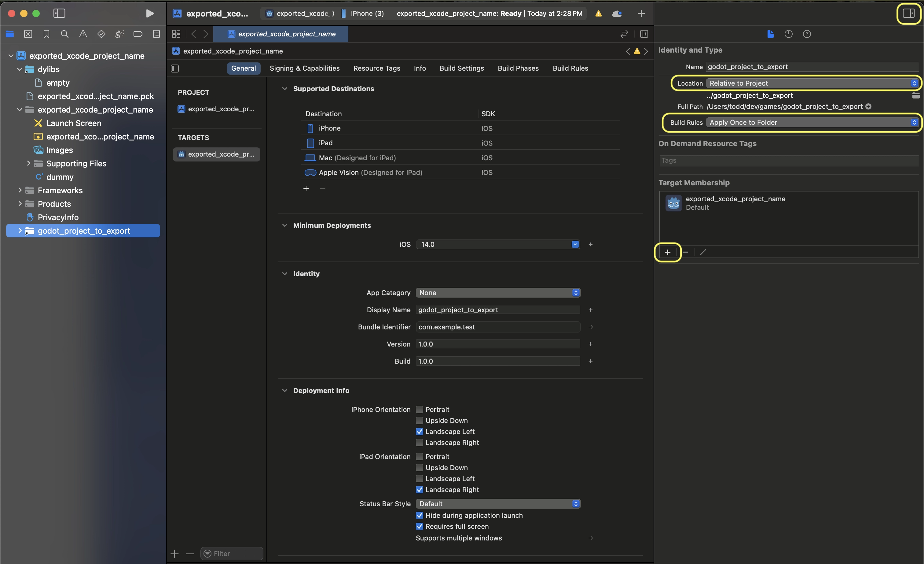Open the App Category dropdown
924x564 pixels.
[498, 293]
